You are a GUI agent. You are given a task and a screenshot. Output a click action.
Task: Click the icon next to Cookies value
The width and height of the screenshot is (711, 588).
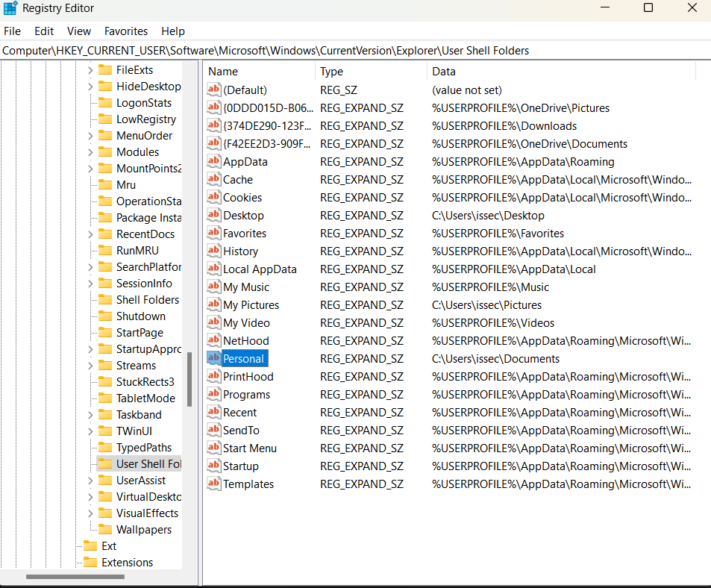tap(213, 197)
